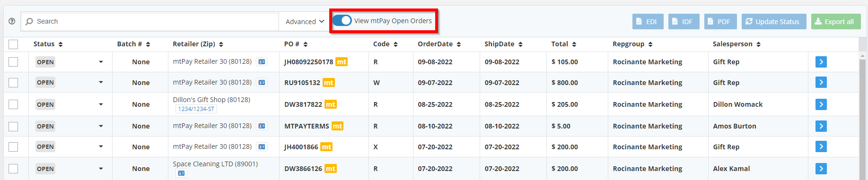The image size is (868, 180).
Task: Check the row for PO RU9105132
Action: coord(13,83)
